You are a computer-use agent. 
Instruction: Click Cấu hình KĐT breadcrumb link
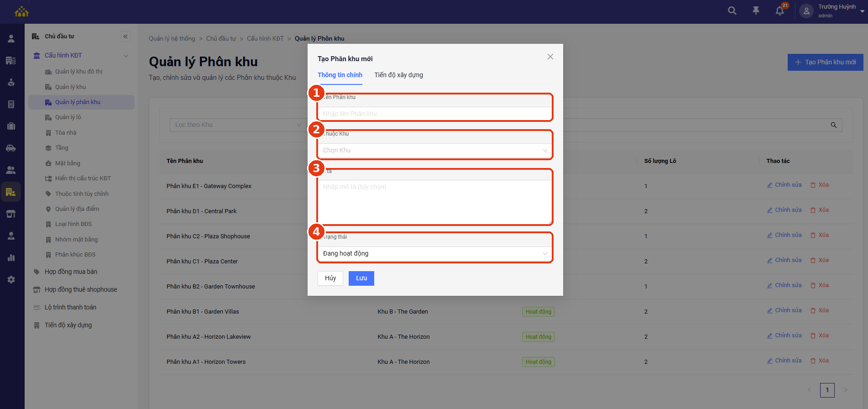point(265,39)
